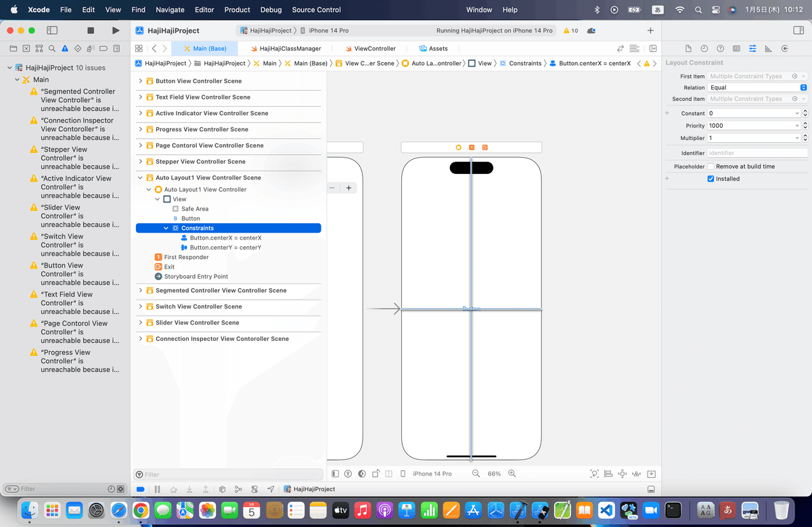Click the Resolve Auto Layout Issues icon
This screenshot has width=812, height=527.
coord(637,474)
